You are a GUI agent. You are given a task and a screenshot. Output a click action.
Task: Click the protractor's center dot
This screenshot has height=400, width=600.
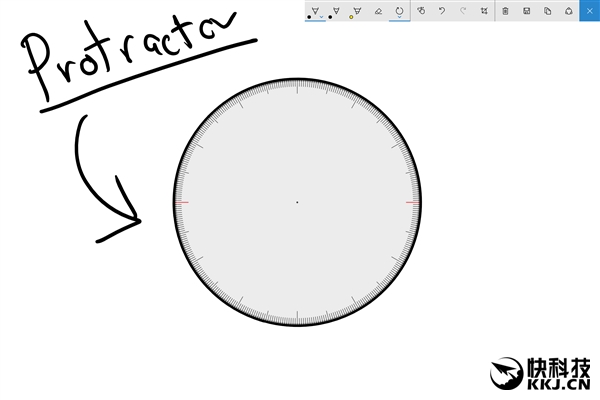coord(297,202)
